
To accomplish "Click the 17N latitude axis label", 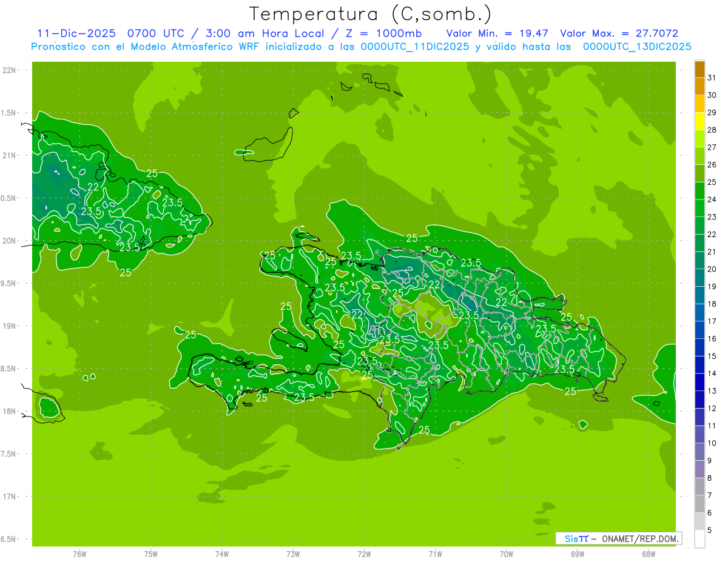I will (x=8, y=497).
